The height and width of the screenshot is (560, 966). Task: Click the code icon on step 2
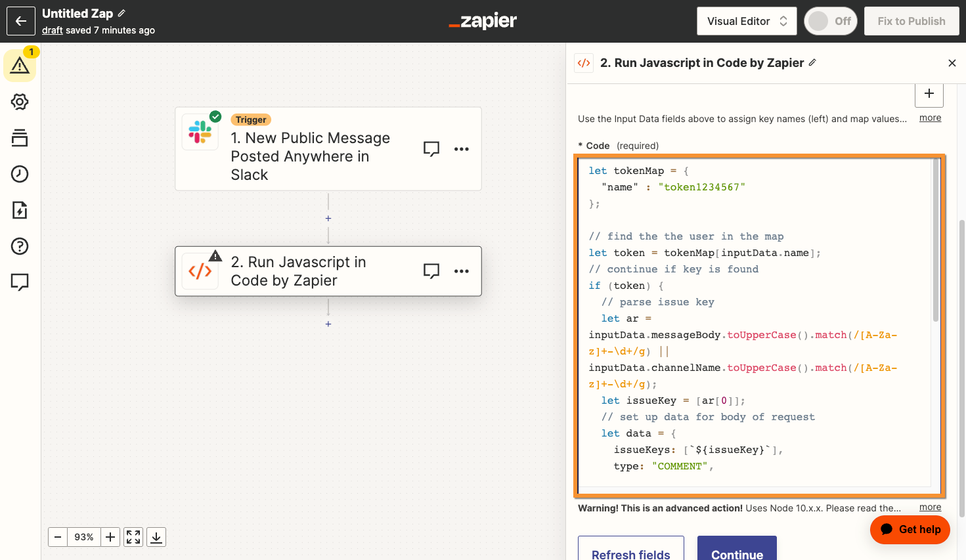200,271
